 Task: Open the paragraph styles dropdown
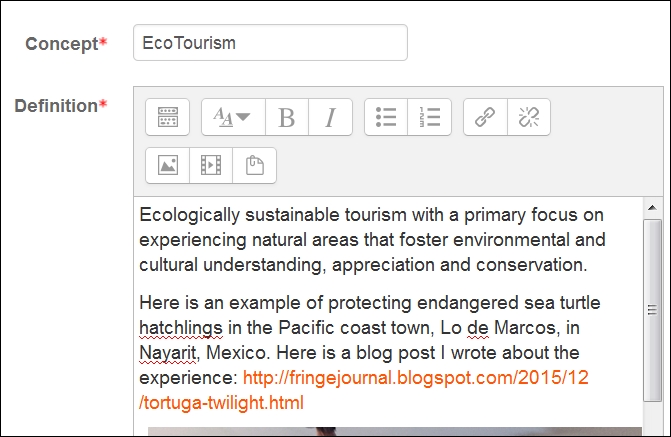(x=233, y=117)
